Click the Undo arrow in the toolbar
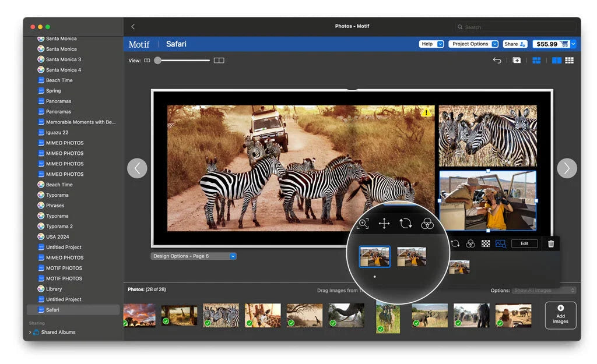Image resolution: width=597 pixels, height=364 pixels. point(497,60)
